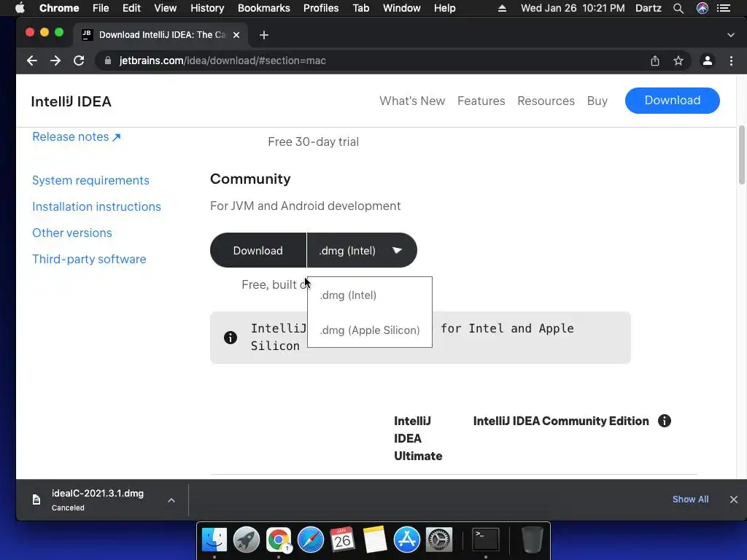747x560 pixels.
Task: Open the Bookmarks menu
Action: (x=264, y=8)
